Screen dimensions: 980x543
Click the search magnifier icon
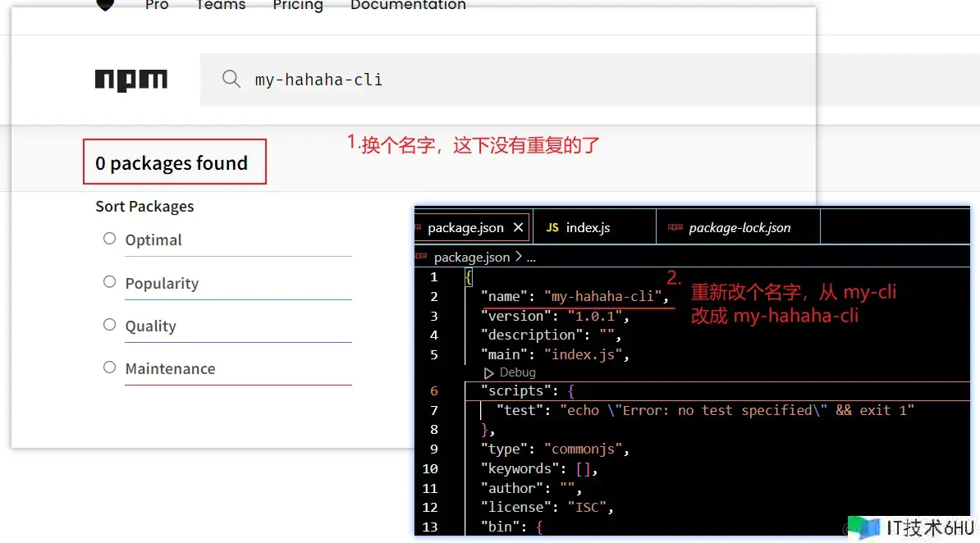(x=231, y=79)
